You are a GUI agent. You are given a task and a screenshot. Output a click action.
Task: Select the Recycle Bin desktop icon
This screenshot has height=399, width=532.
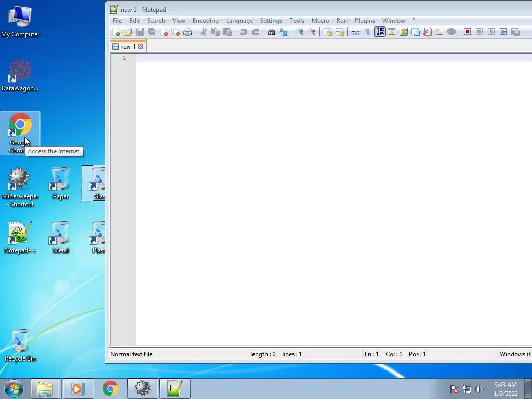click(x=20, y=345)
